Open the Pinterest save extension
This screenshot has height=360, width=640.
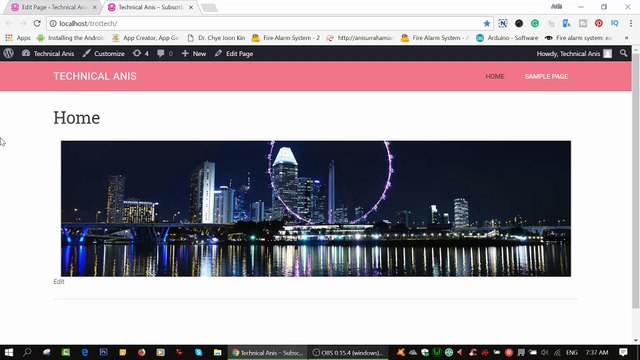tap(599, 23)
